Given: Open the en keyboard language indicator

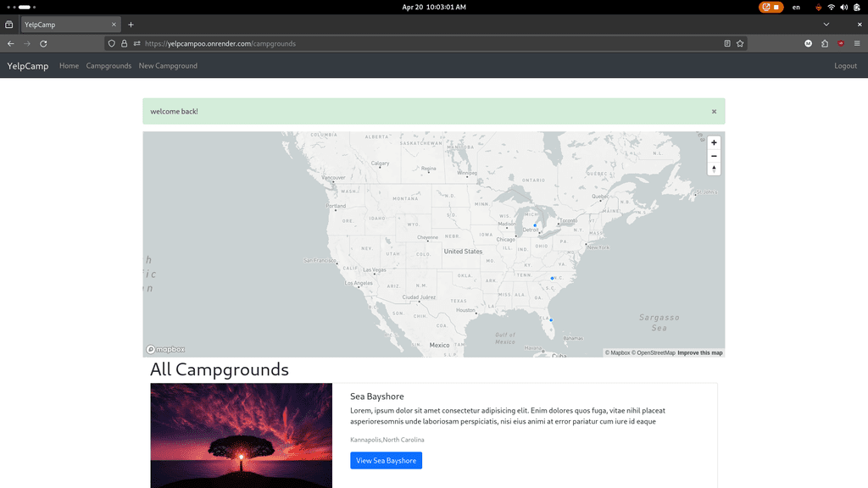Looking at the screenshot, I should coord(796,7).
